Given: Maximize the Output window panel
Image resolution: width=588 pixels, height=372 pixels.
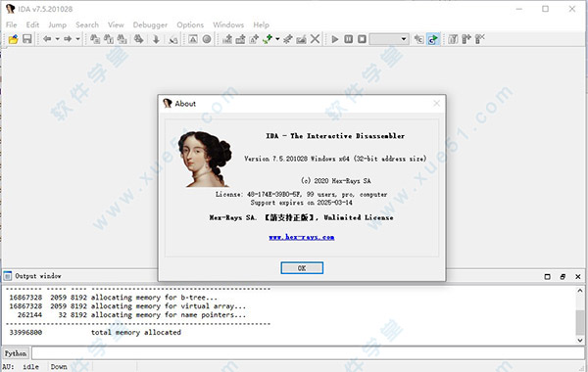Looking at the screenshot, I should click(548, 276).
